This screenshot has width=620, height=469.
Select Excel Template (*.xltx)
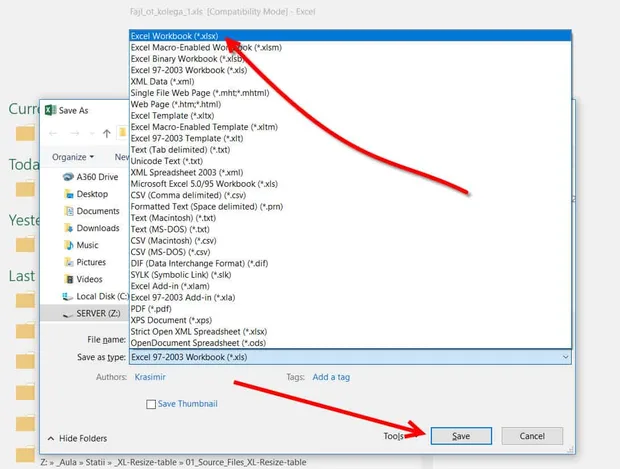click(350, 116)
